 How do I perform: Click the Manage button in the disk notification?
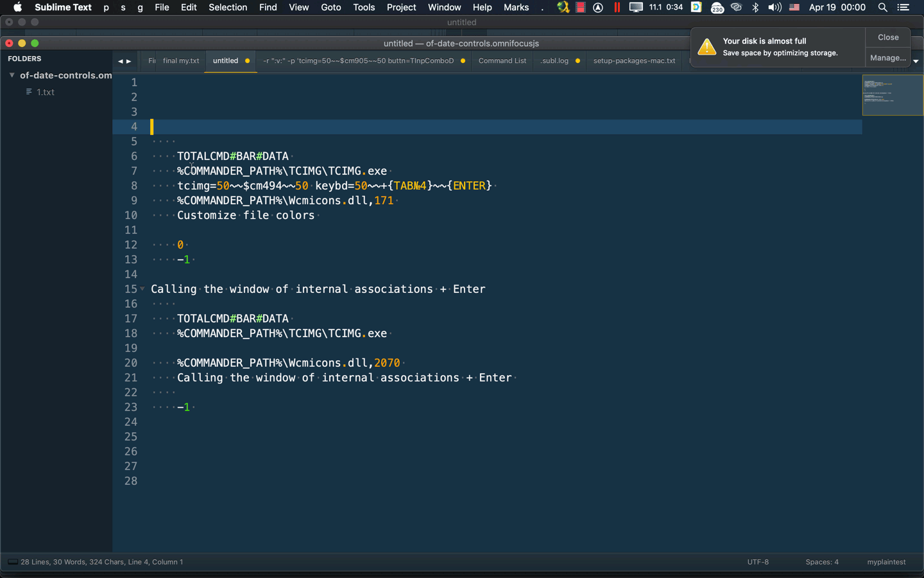pyautogui.click(x=888, y=57)
